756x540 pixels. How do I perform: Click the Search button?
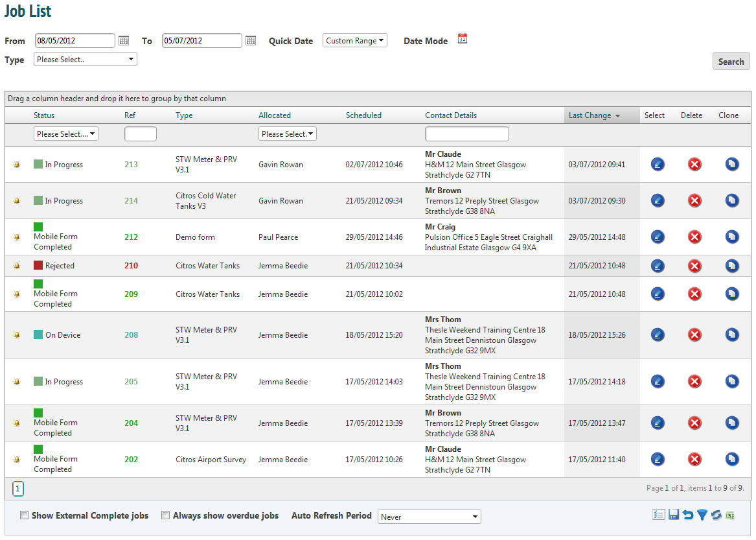point(731,62)
